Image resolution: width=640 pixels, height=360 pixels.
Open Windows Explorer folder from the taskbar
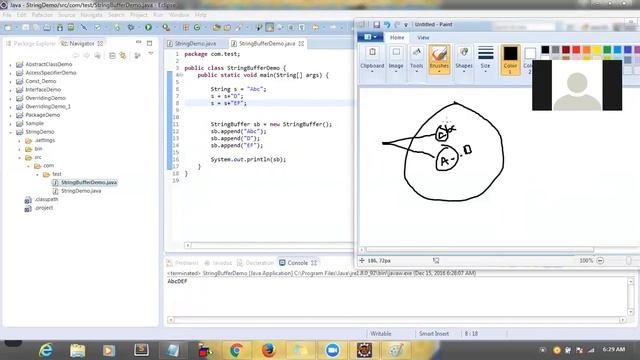tap(77, 350)
